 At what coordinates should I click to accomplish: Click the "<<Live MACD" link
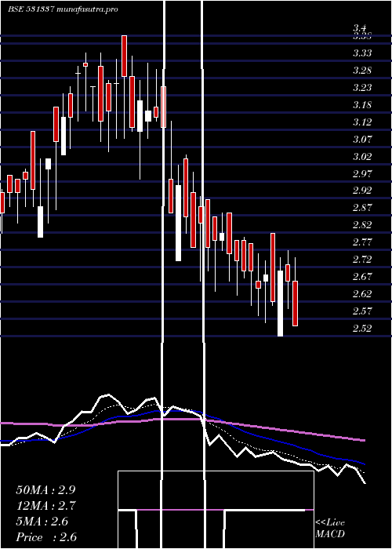(x=330, y=528)
